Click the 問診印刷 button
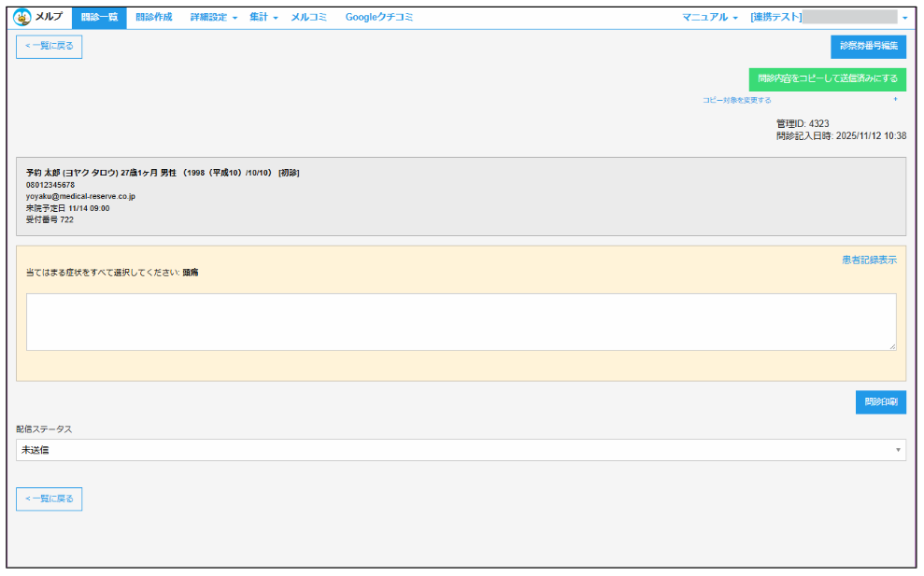This screenshot has height=576, width=924. tap(880, 402)
